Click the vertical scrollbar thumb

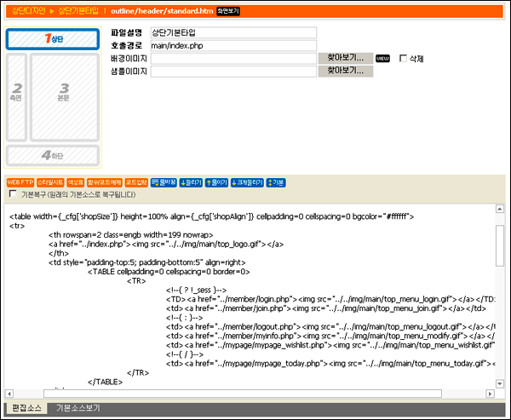pos(500,245)
